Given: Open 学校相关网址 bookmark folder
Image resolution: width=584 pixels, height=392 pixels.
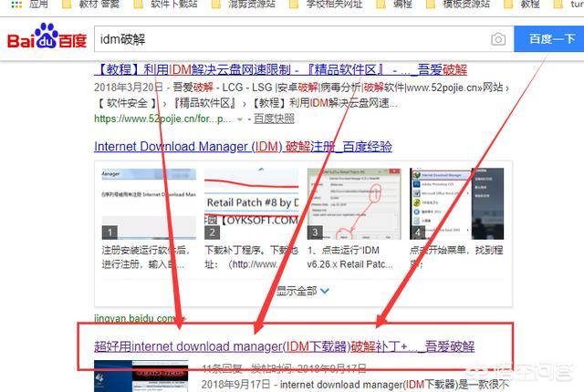Looking at the screenshot, I should 326,5.
